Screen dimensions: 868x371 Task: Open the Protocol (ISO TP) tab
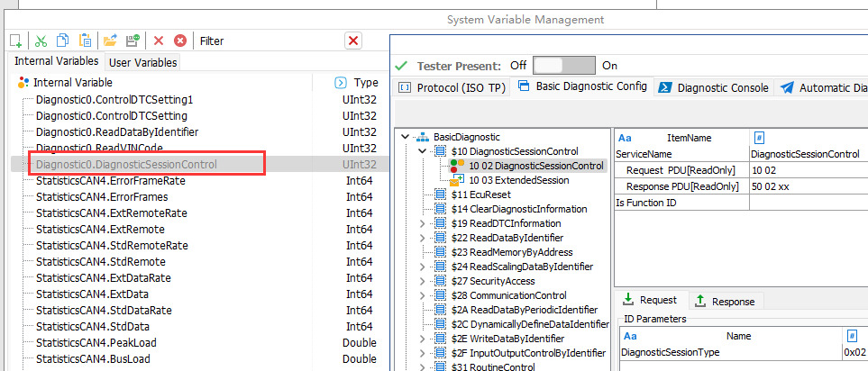[x=451, y=87]
